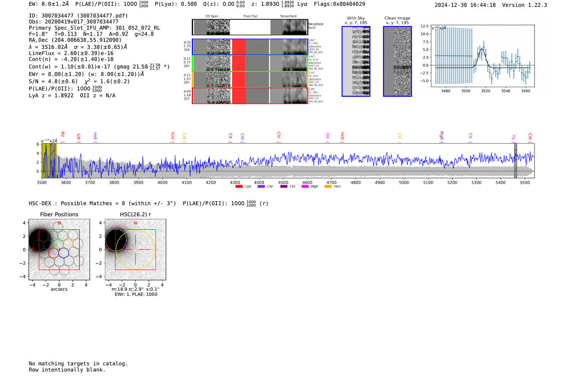Click the white dashed circle around bright source
Image resolution: width=576 pixels, height=392 pixels.
[x=106, y=240]
